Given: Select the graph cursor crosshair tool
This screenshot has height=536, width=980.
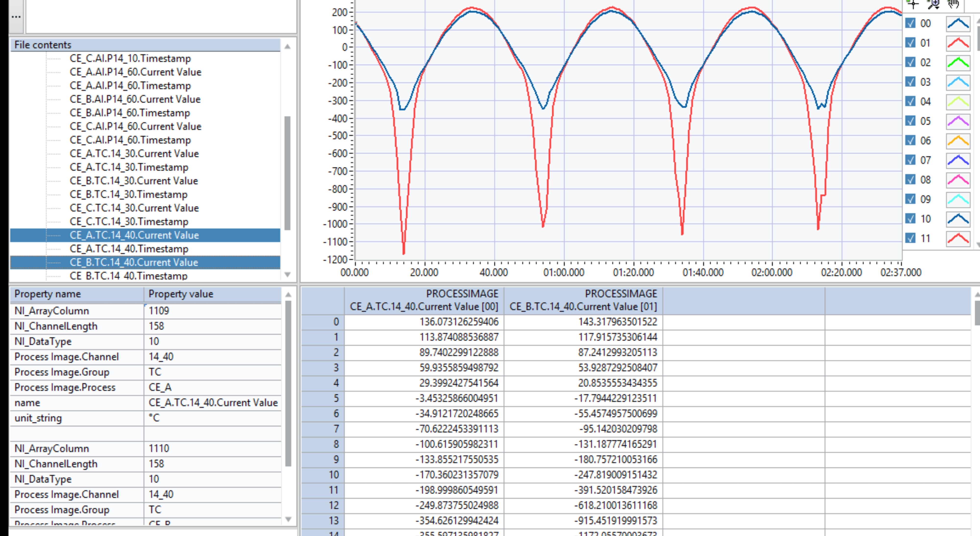Looking at the screenshot, I should pyautogui.click(x=913, y=4).
